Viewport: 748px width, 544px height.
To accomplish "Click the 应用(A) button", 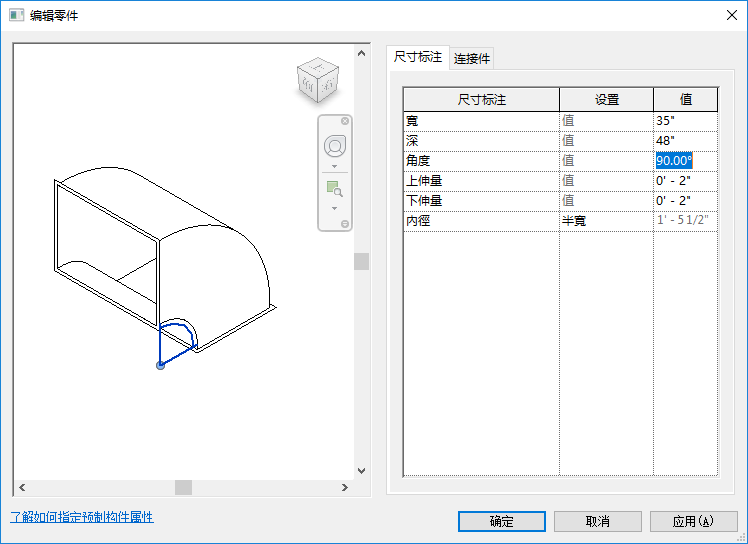I will [x=694, y=521].
